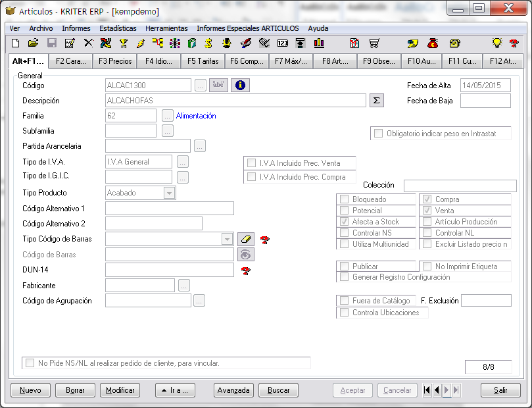Click the abc button beside Código
The height and width of the screenshot is (408, 532).
218,85
